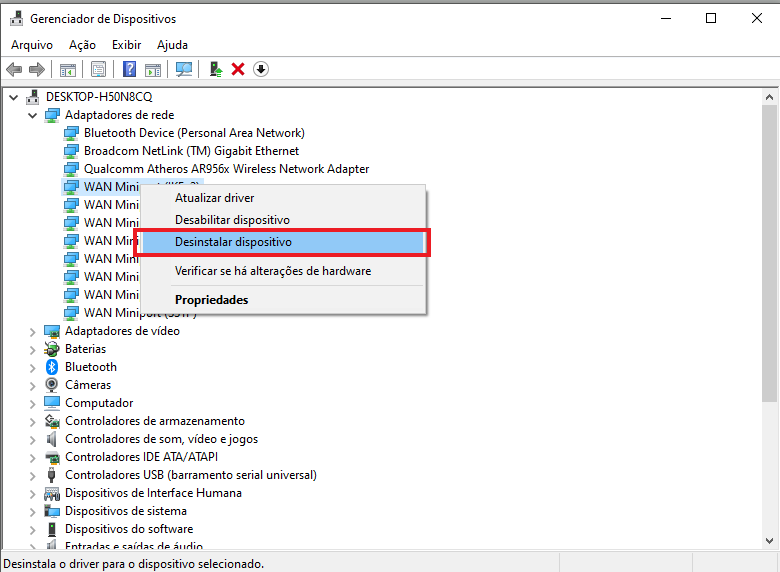The image size is (780, 572).
Task: Click the down-arrow disable device icon
Action: [x=261, y=69]
